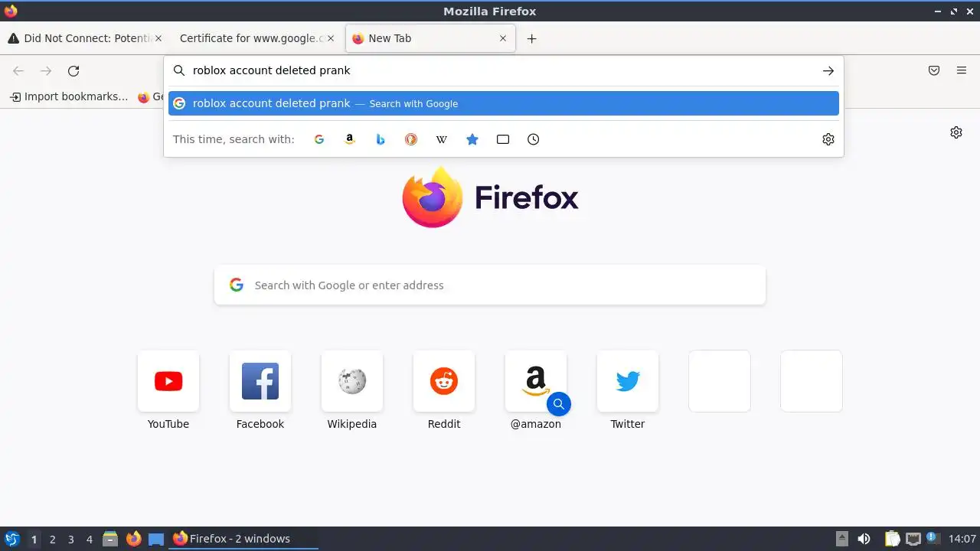This screenshot has width=980, height=551.
Task: Click the back navigation arrow
Action: (x=18, y=71)
